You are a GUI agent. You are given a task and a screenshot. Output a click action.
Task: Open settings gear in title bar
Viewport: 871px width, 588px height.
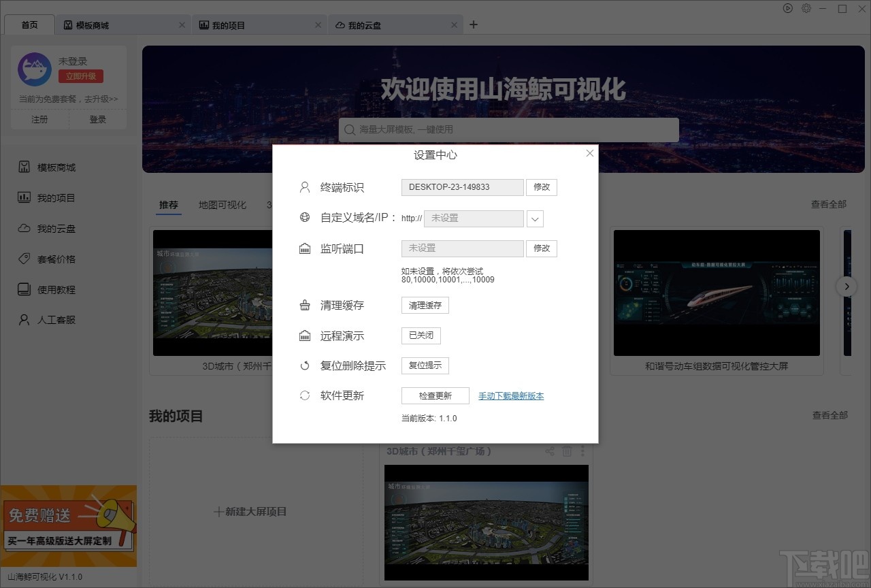click(x=806, y=8)
